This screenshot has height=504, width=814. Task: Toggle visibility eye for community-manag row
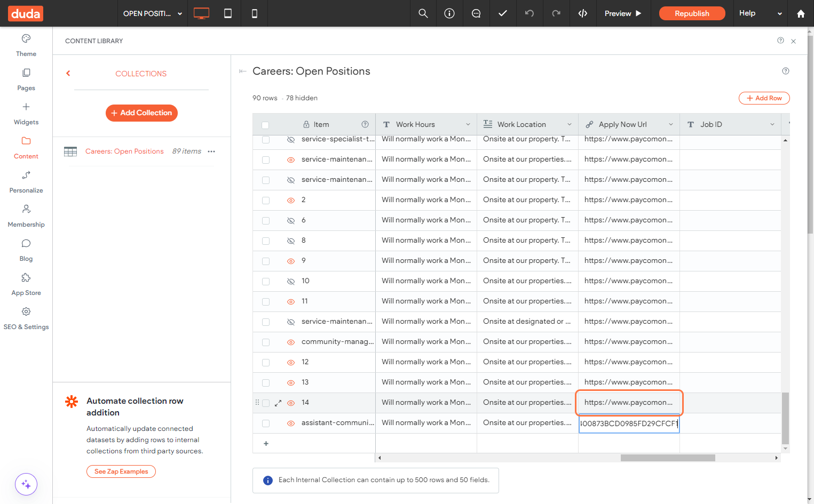click(x=291, y=342)
